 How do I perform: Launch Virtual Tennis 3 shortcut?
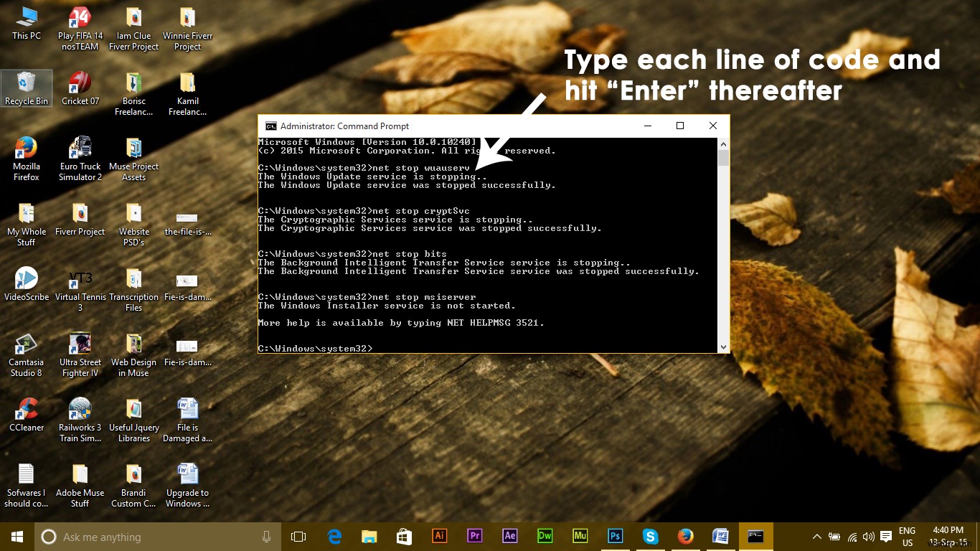[80, 290]
